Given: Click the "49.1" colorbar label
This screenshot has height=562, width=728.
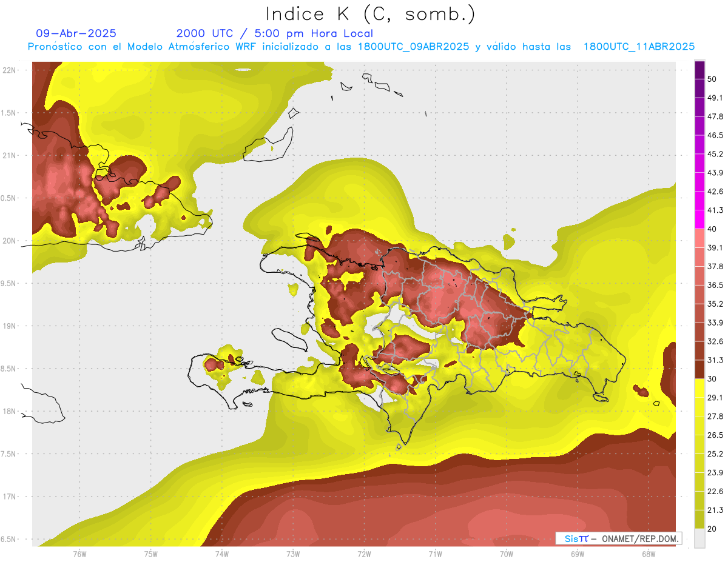Looking at the screenshot, I should 715,98.
